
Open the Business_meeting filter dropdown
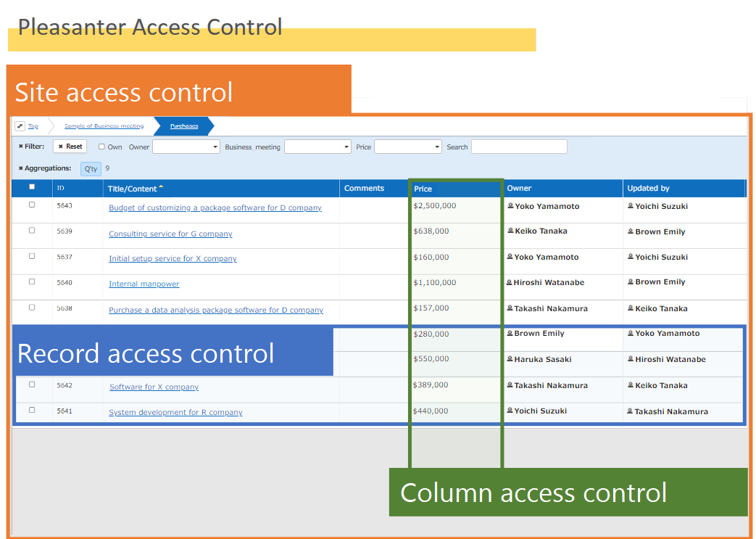click(317, 147)
